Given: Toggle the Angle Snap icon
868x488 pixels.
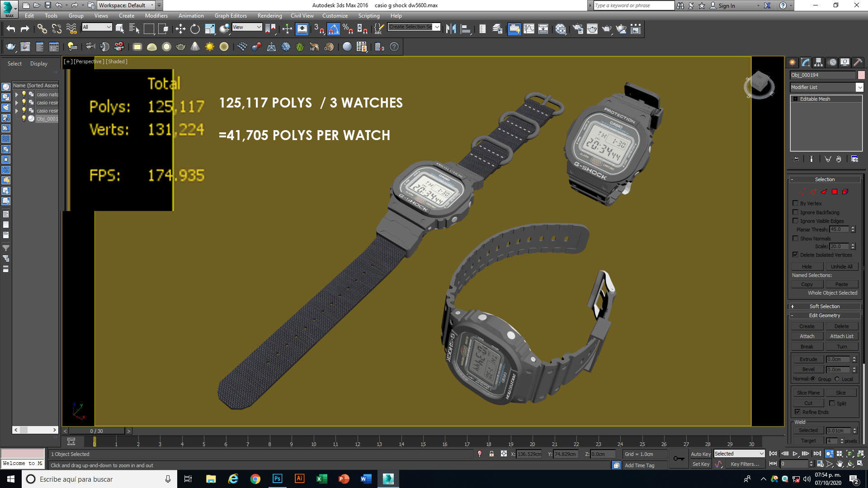Looking at the screenshot, I should click(333, 29).
